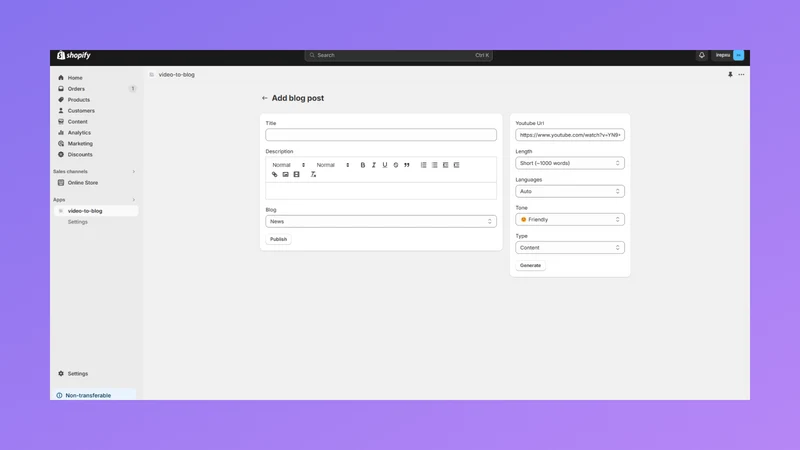
Task: Click the Non-transferable notice
Action: pos(94,395)
